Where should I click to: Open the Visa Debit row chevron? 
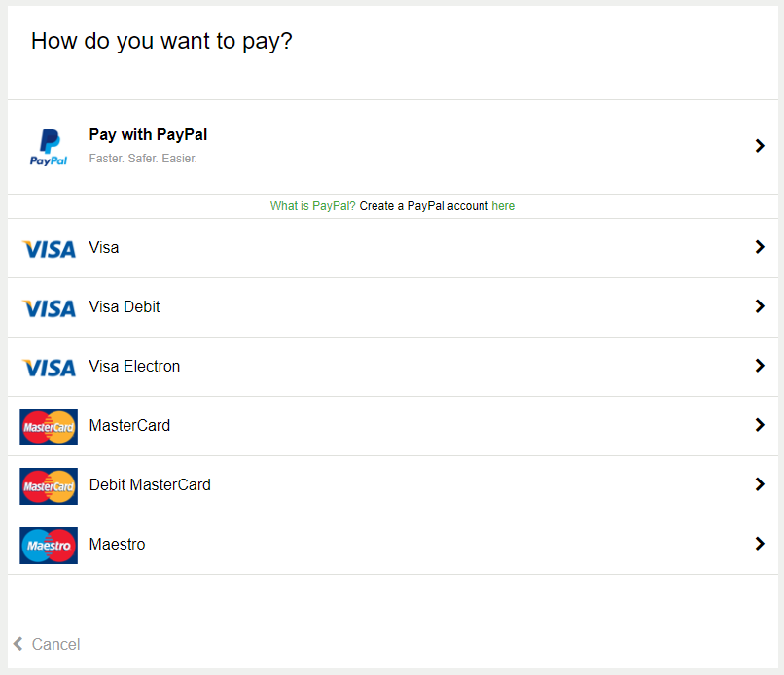pyautogui.click(x=760, y=306)
